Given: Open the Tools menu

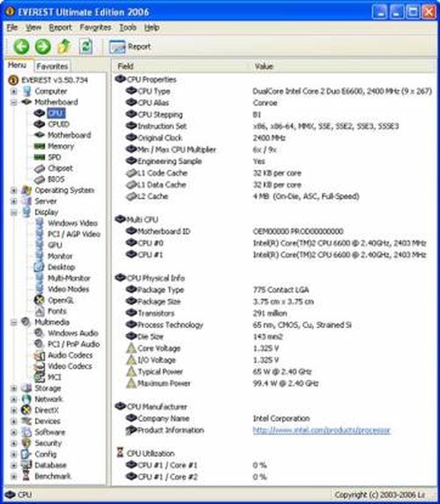Looking at the screenshot, I should [128, 28].
